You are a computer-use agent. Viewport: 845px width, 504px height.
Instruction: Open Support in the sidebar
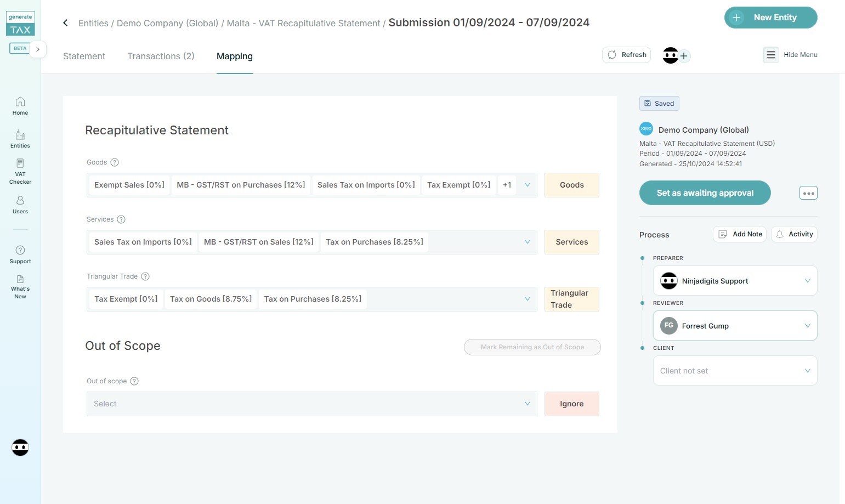20,254
